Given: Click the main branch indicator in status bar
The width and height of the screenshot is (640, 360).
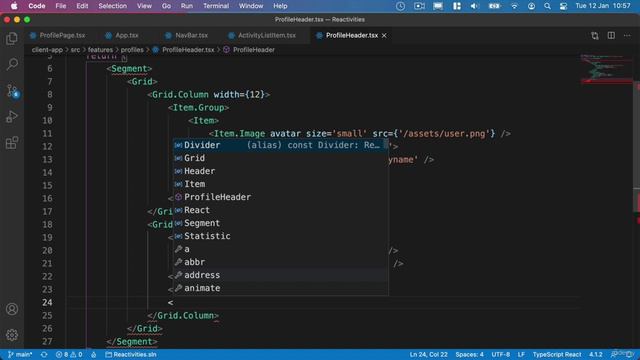Looking at the screenshot, I should [x=20, y=354].
